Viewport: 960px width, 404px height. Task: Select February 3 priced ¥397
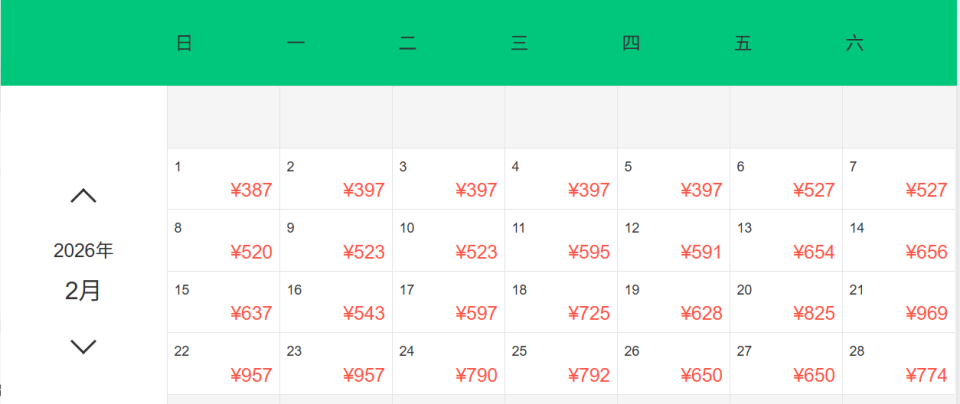coord(448,179)
